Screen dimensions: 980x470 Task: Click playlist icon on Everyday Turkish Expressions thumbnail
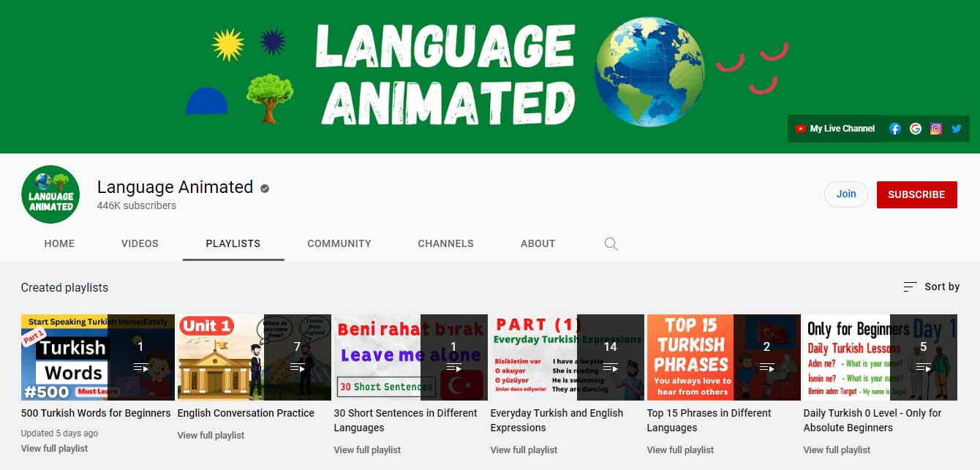point(610,368)
